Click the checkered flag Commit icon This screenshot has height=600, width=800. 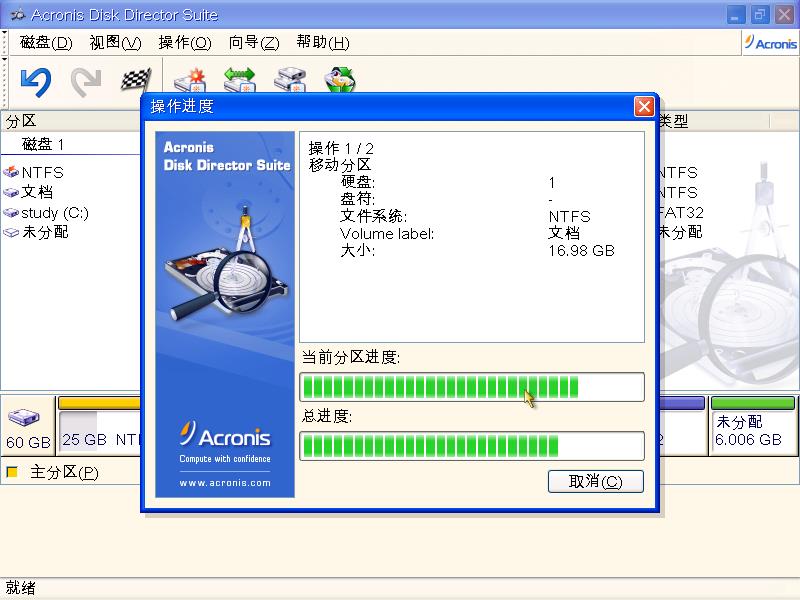tap(136, 80)
